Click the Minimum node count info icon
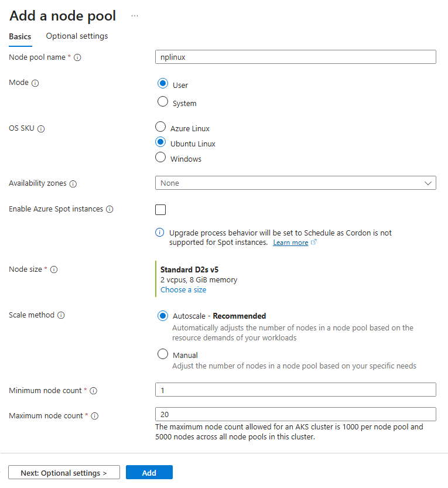 (93, 391)
